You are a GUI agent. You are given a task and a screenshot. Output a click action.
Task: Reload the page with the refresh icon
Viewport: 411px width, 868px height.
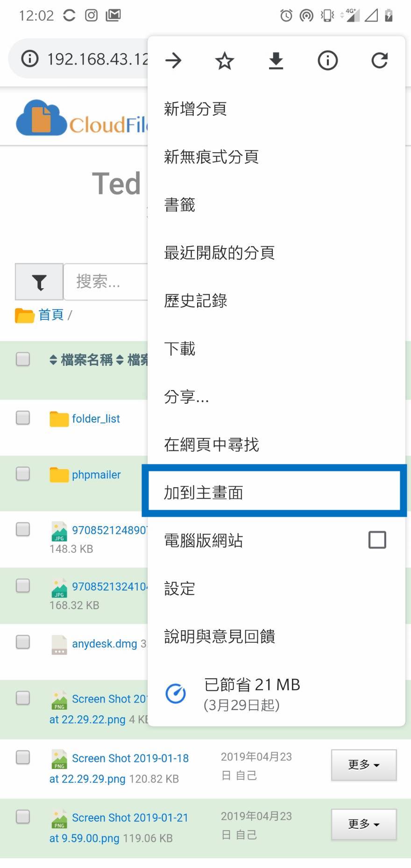pos(379,61)
